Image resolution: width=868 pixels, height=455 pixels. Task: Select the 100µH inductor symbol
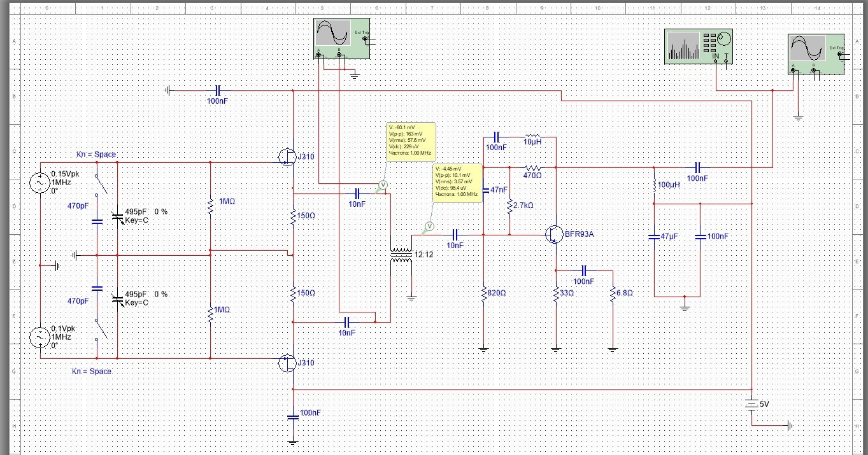point(655,186)
